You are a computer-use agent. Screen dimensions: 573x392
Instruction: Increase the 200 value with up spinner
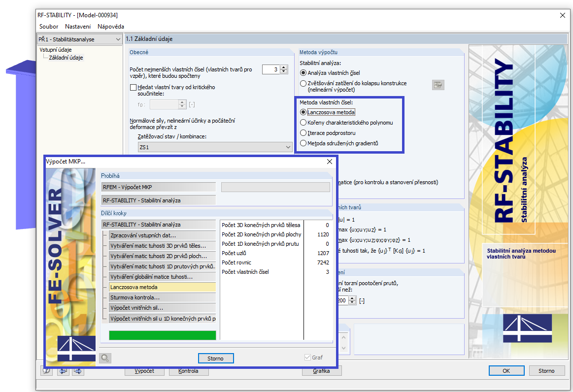click(352, 298)
